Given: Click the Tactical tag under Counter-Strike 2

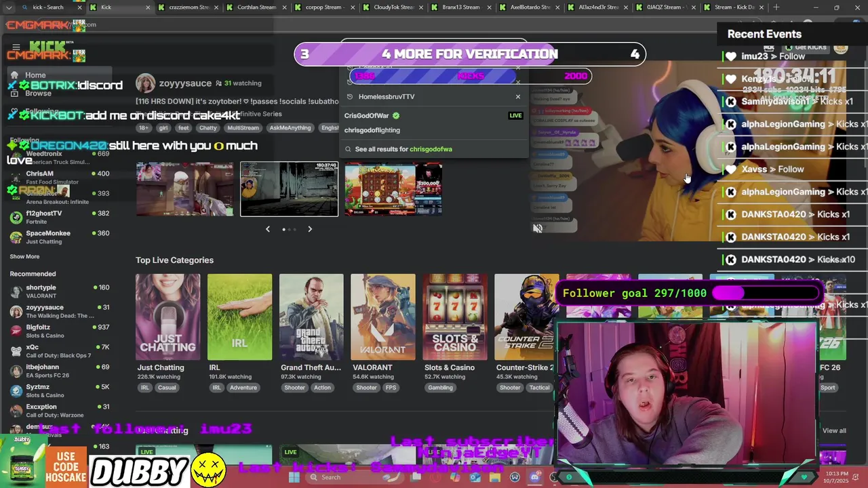Looking at the screenshot, I should [539, 388].
